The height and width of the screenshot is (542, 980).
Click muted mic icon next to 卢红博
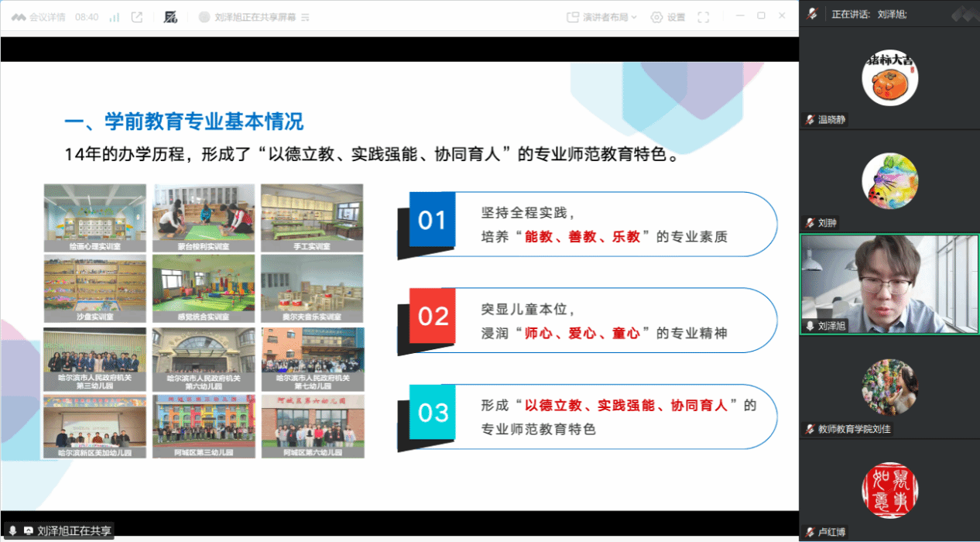pos(810,532)
